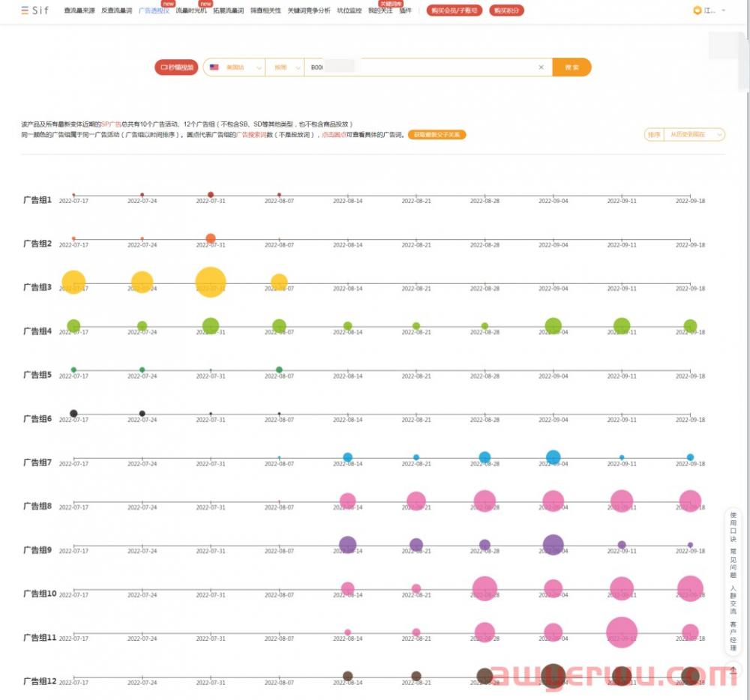This screenshot has width=750, height=700.
Task: Click the 购买会员/子账号 button
Action: (x=454, y=10)
